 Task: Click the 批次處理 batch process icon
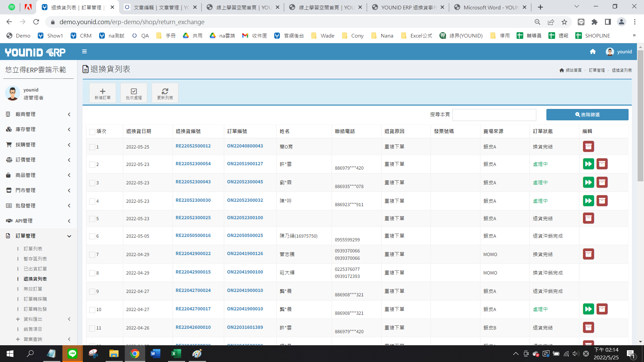click(x=133, y=92)
